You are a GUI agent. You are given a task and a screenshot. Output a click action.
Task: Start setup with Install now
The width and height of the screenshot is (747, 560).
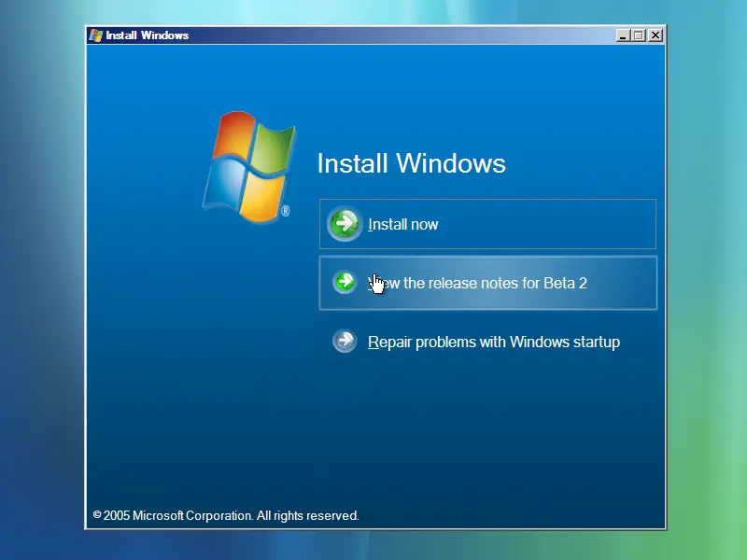click(487, 224)
